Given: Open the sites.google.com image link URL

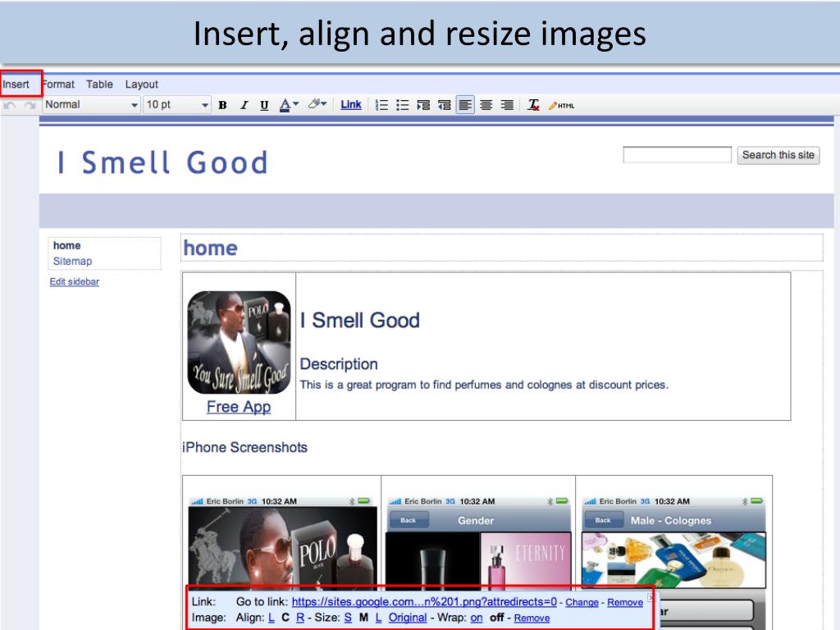Looking at the screenshot, I should pyautogui.click(x=424, y=601).
